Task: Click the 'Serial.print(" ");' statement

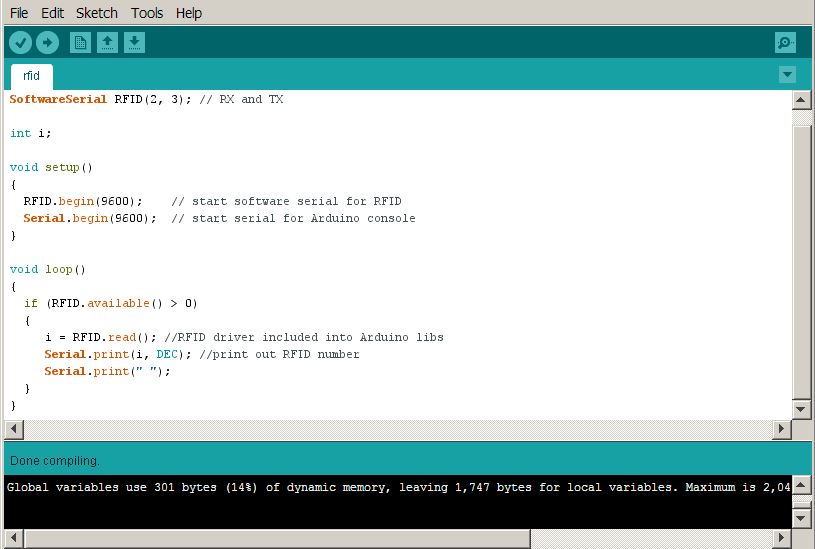Action: tap(107, 371)
